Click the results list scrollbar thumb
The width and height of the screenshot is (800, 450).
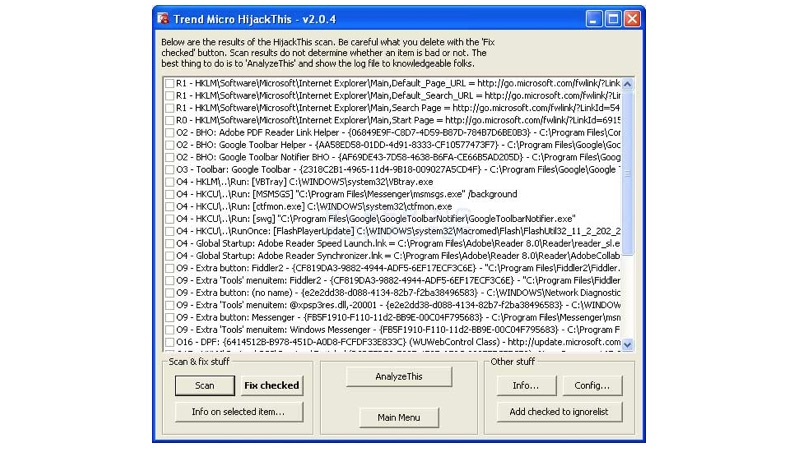[628, 172]
